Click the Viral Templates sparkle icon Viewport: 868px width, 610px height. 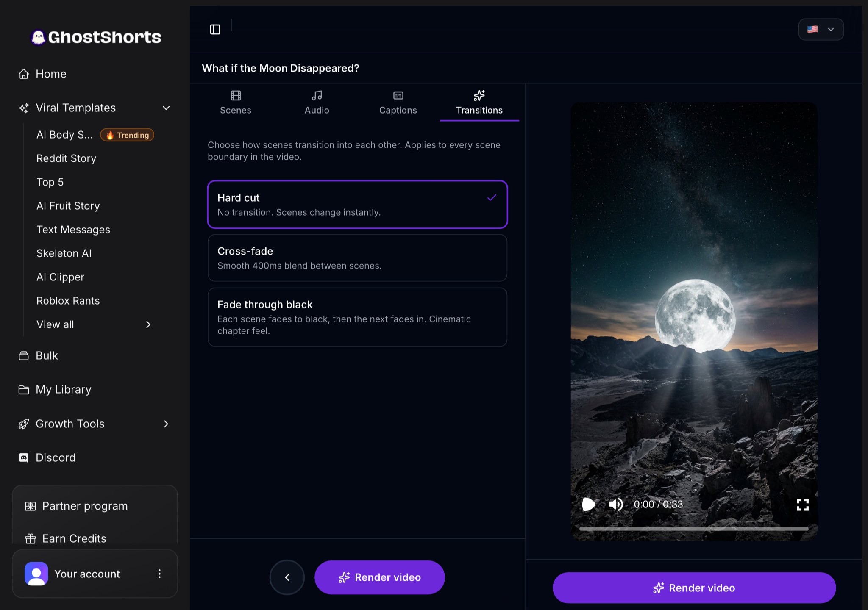click(x=24, y=108)
